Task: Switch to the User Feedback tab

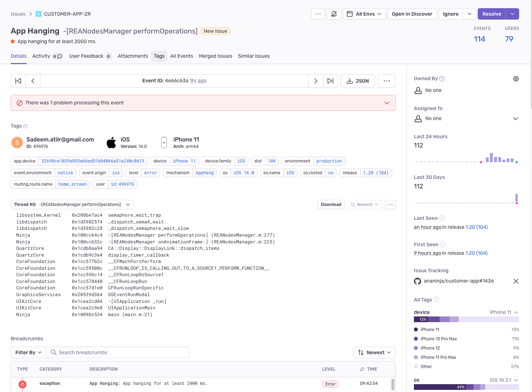Action: tap(90, 56)
